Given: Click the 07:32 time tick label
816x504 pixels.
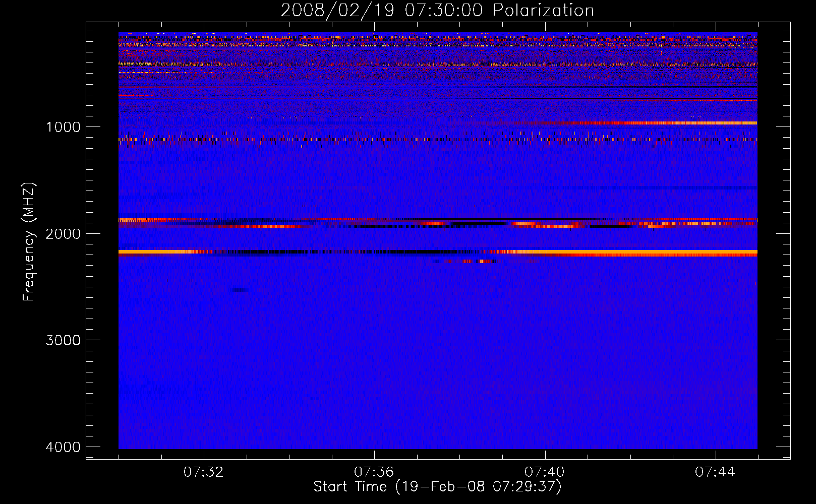Looking at the screenshot, I should pos(204,472).
